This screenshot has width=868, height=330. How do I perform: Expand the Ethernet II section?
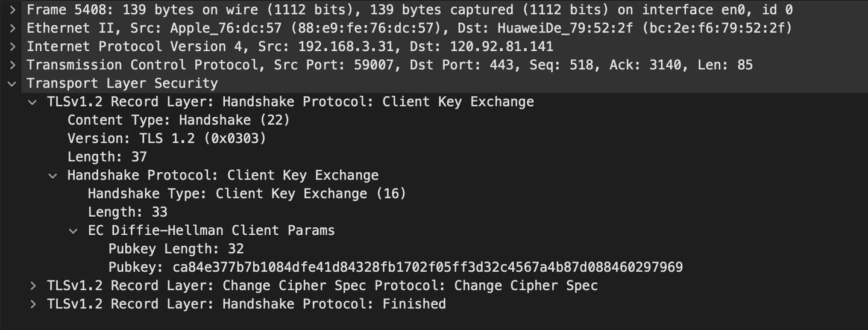pyautogui.click(x=12, y=28)
